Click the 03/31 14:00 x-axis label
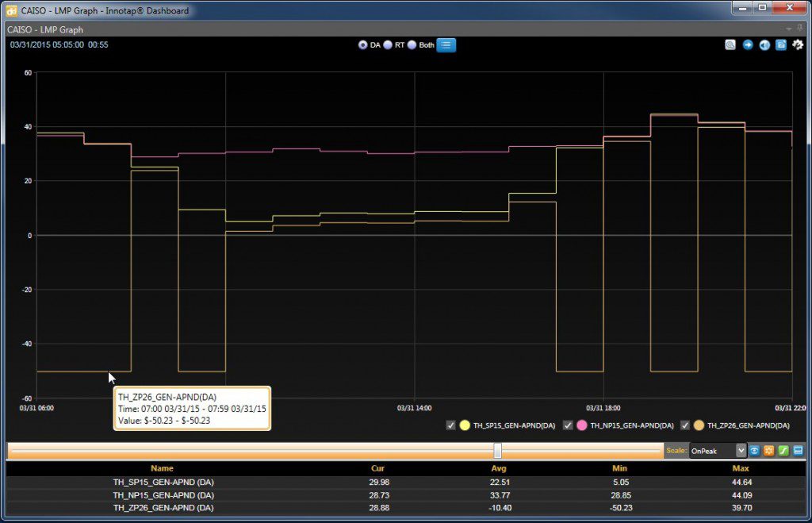Image resolution: width=812 pixels, height=523 pixels. pyautogui.click(x=414, y=408)
